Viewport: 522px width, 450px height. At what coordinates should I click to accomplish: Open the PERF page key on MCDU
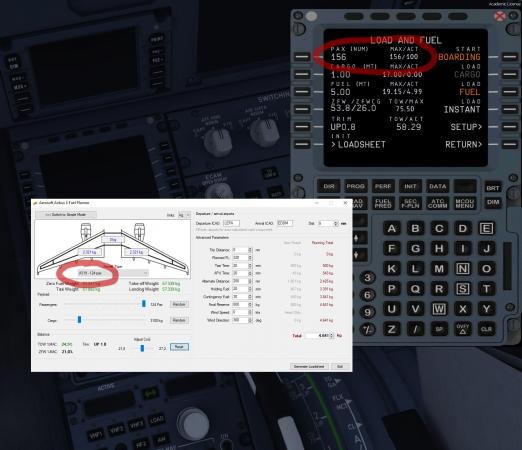[383, 186]
